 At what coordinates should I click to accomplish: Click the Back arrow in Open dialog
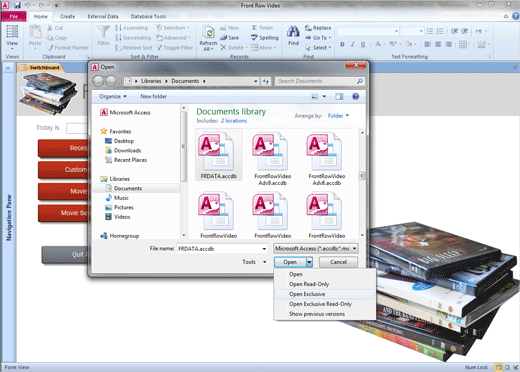(x=98, y=81)
